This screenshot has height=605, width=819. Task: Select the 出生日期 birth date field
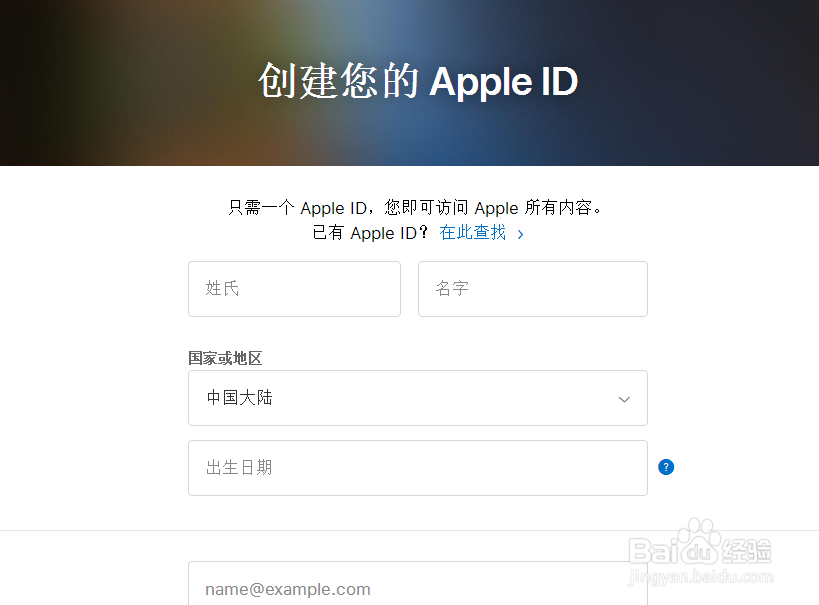pyautogui.click(x=418, y=468)
